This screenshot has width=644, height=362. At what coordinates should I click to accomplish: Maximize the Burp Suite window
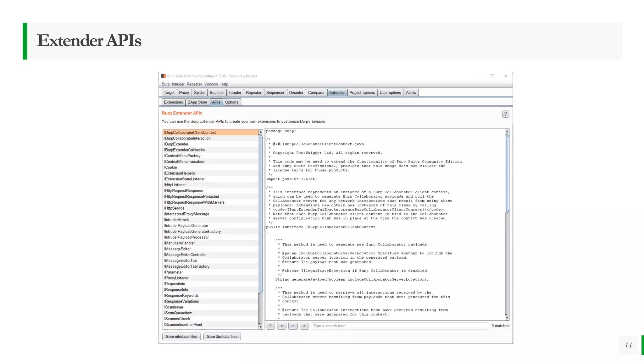tap(493, 76)
